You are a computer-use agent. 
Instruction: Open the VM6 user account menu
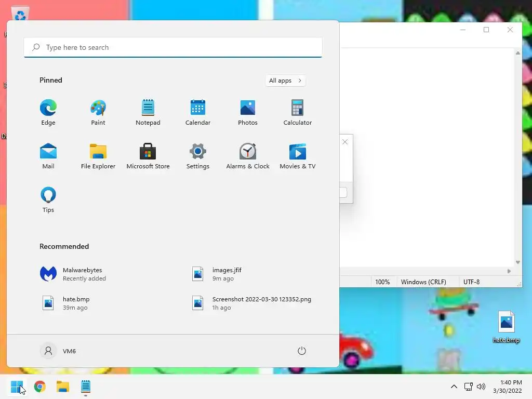click(x=58, y=351)
